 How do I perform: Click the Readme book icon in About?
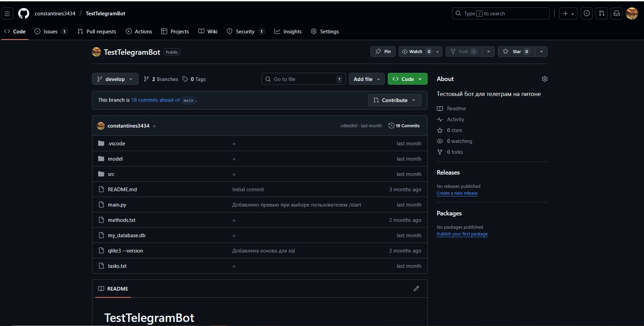[x=440, y=109]
